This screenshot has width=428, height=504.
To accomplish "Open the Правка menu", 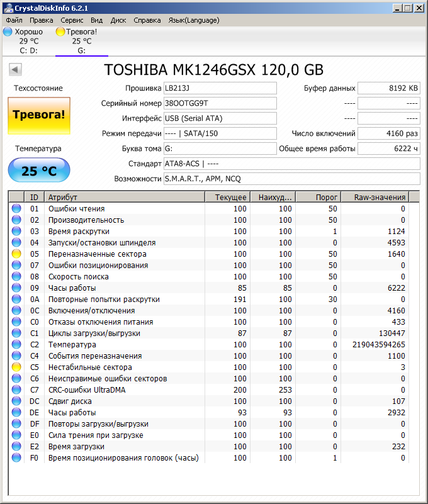I will pos(41,20).
